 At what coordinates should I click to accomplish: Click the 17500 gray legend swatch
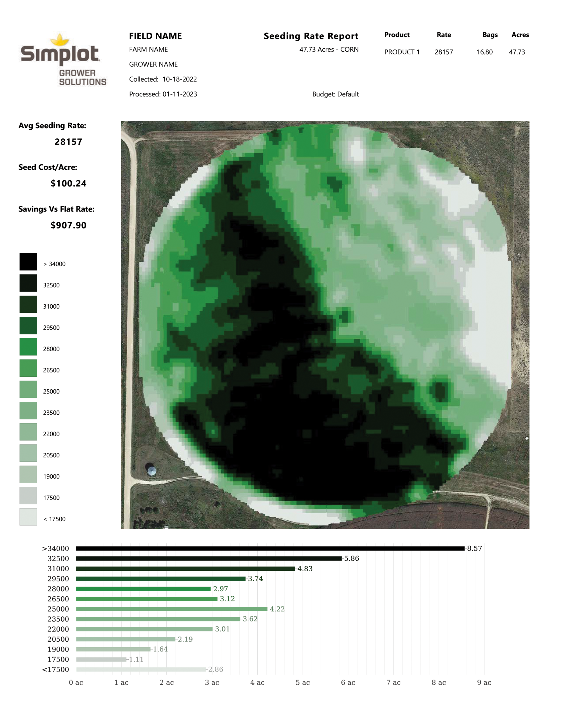tap(28, 495)
